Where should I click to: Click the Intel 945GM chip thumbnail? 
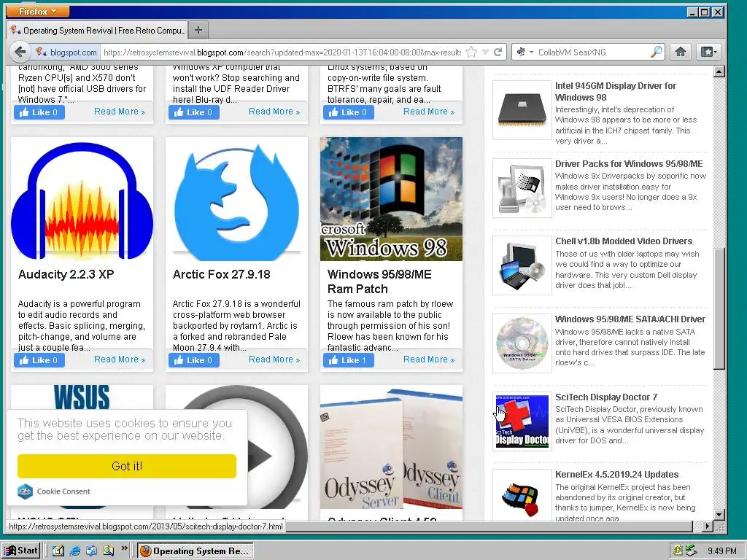click(x=522, y=110)
